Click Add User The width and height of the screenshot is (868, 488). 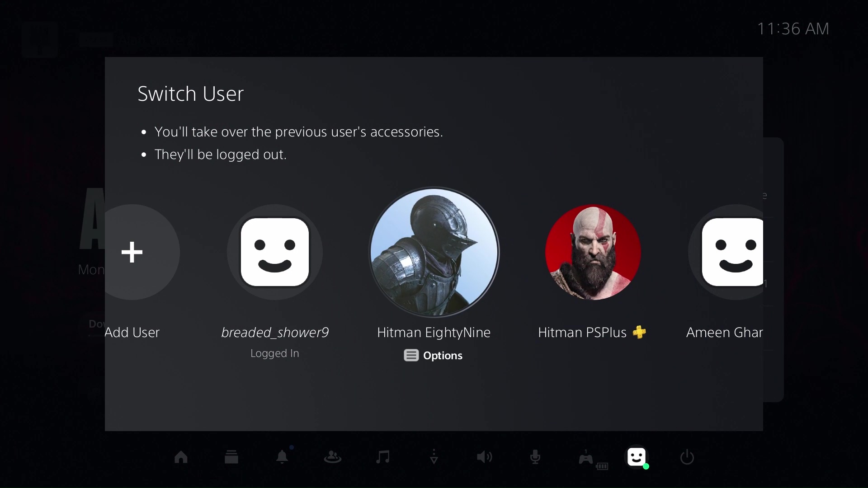point(132,252)
